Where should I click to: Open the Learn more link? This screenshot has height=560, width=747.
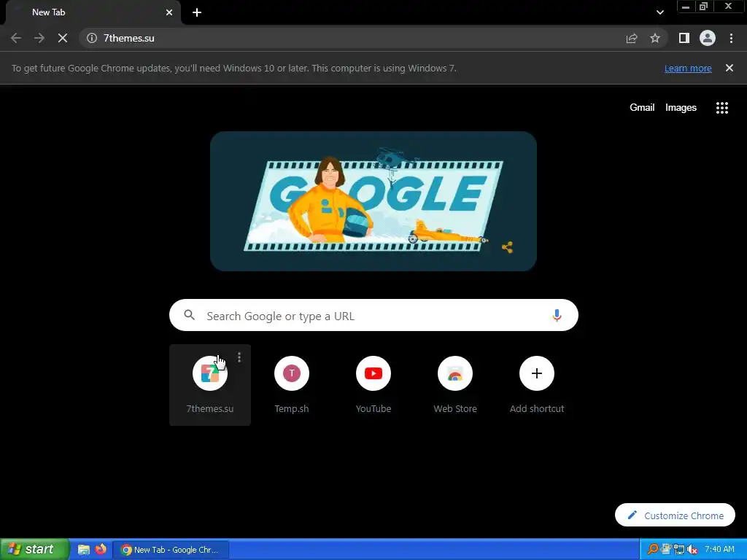point(688,68)
